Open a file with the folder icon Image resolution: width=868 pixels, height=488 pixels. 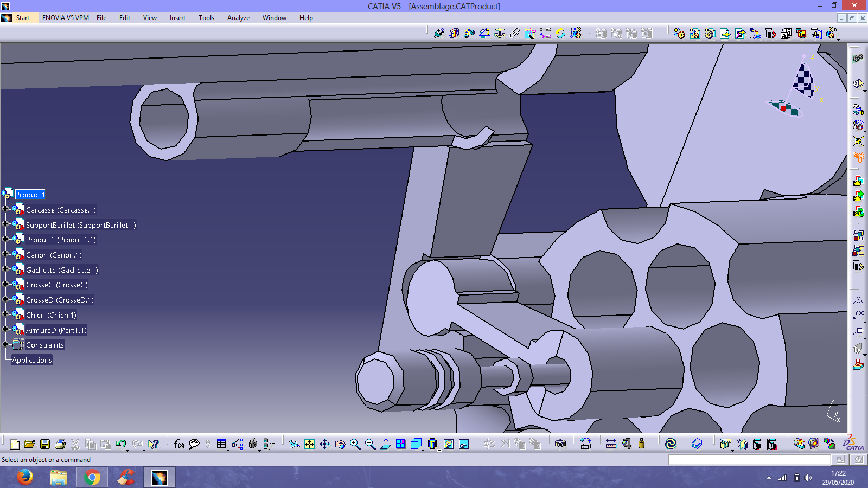click(30, 444)
